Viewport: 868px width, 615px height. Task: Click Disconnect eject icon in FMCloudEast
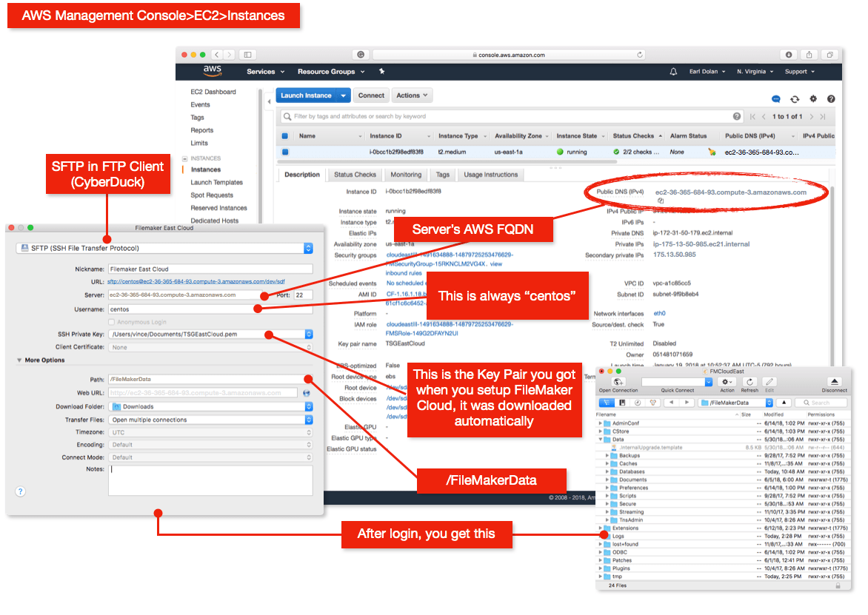coord(834,382)
